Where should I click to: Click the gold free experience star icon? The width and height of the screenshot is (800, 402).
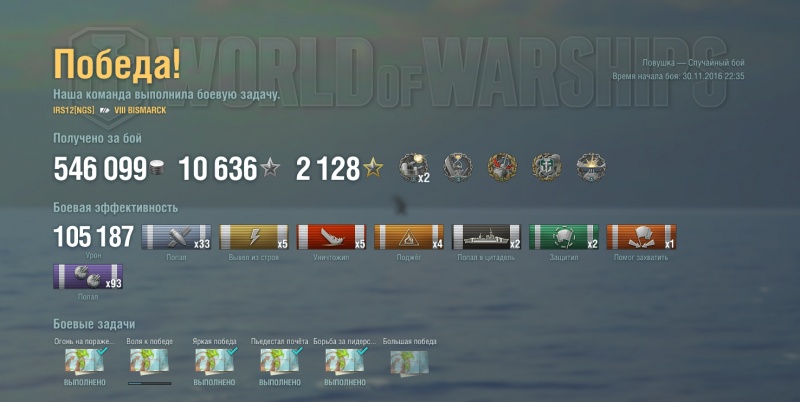point(373,168)
